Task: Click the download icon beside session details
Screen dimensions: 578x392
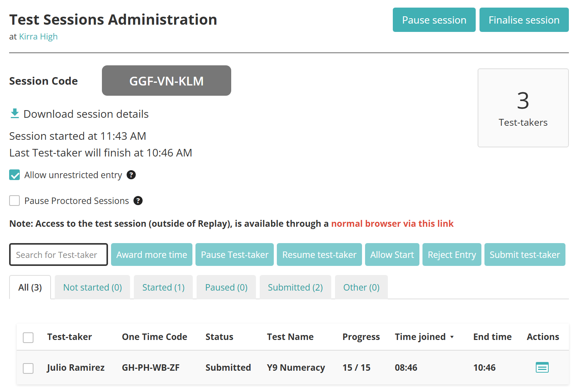Action: 15,114
